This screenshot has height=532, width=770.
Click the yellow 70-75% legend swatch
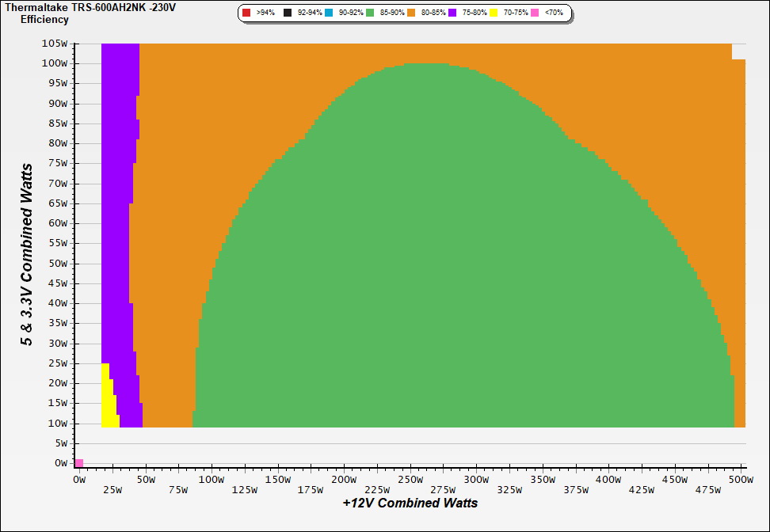494,13
